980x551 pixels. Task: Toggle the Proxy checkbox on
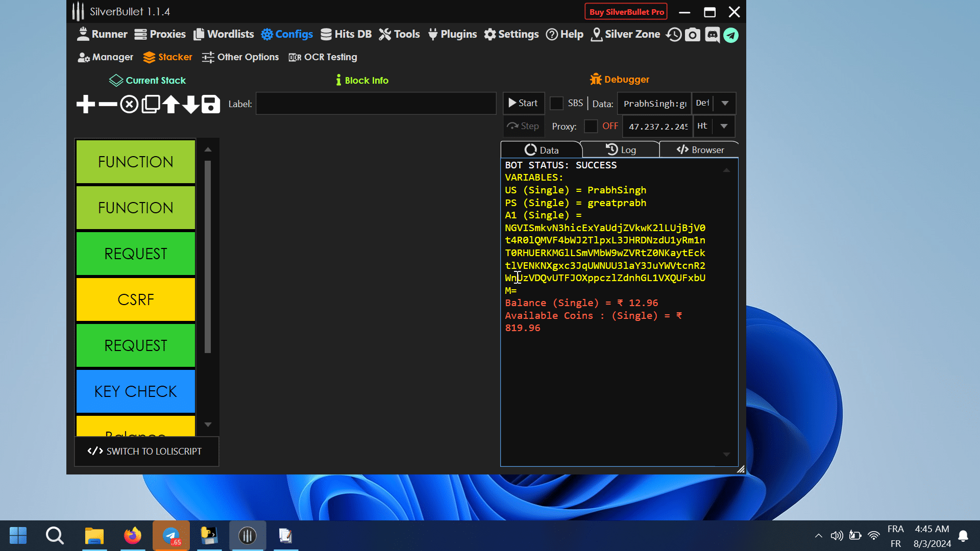[591, 126]
